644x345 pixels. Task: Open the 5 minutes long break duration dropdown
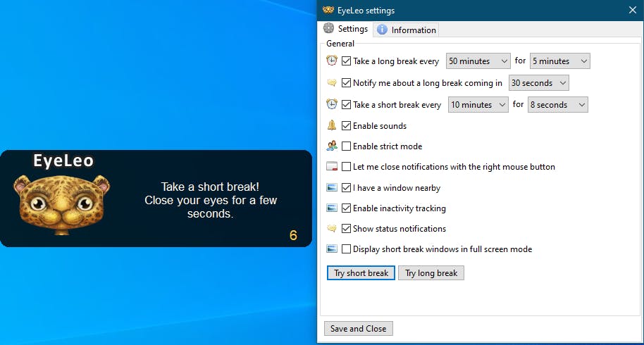(560, 61)
